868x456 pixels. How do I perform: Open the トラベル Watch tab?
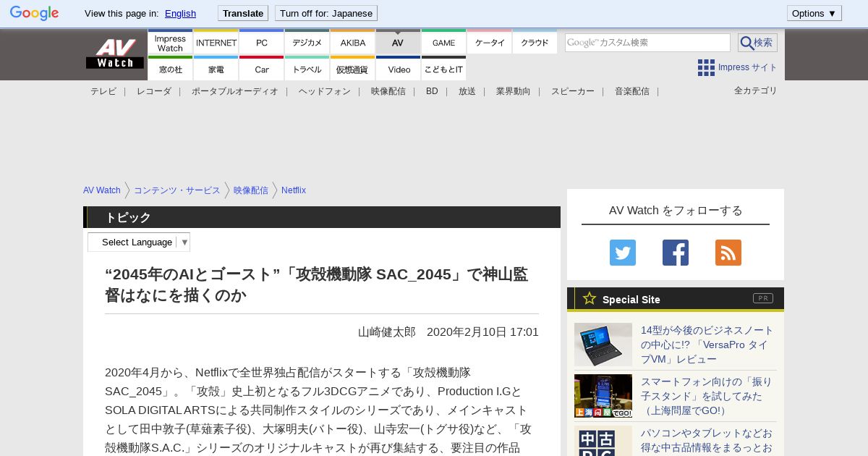coord(307,69)
